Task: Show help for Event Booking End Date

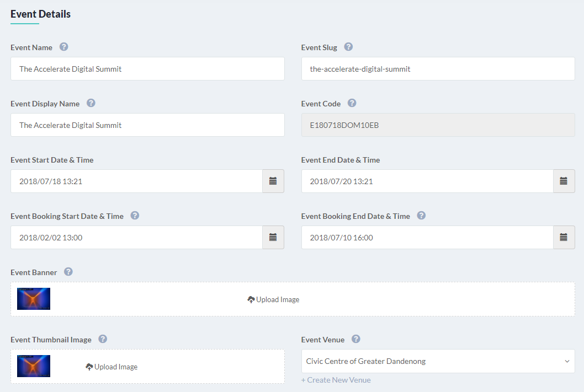Action: pyautogui.click(x=421, y=216)
